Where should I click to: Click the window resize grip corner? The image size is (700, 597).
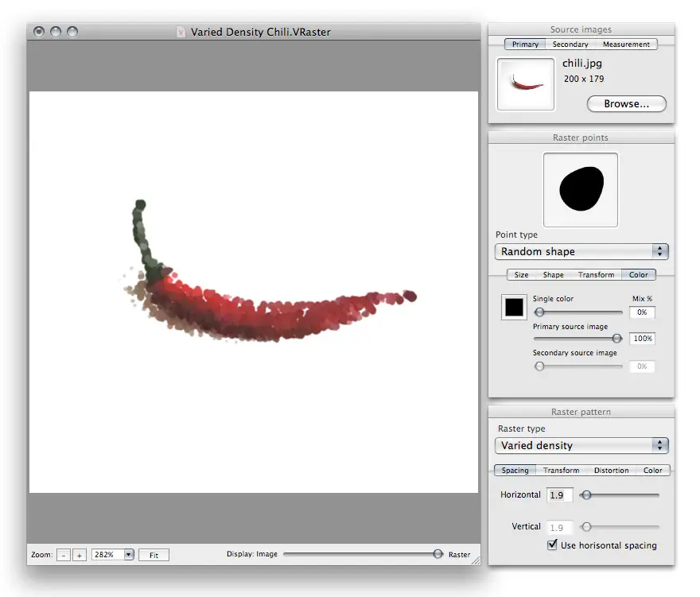pyautogui.click(x=475, y=560)
